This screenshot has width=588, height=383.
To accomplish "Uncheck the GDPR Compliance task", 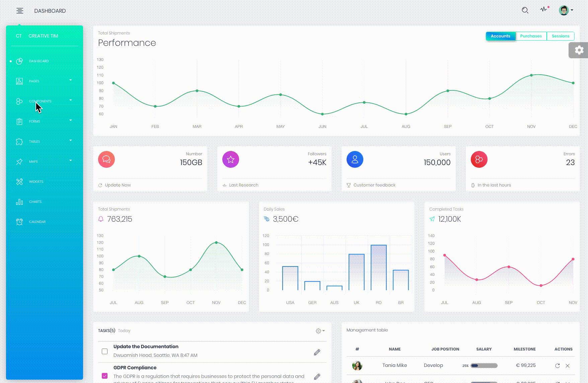I will (x=104, y=375).
